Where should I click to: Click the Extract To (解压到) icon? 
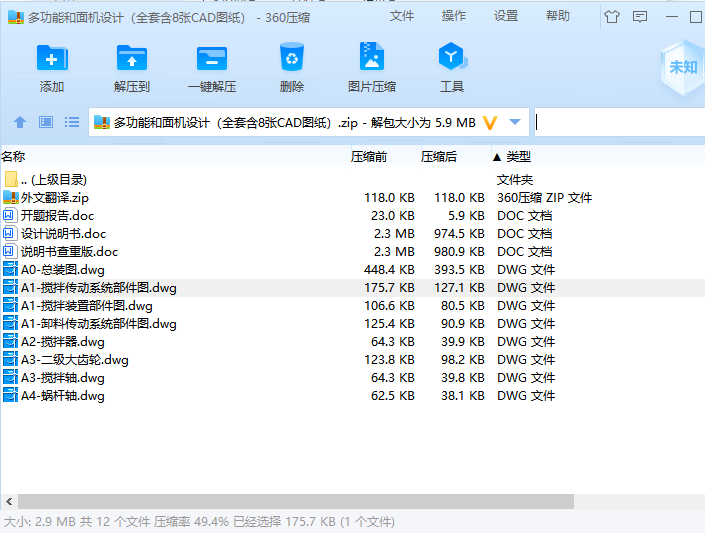(x=132, y=58)
